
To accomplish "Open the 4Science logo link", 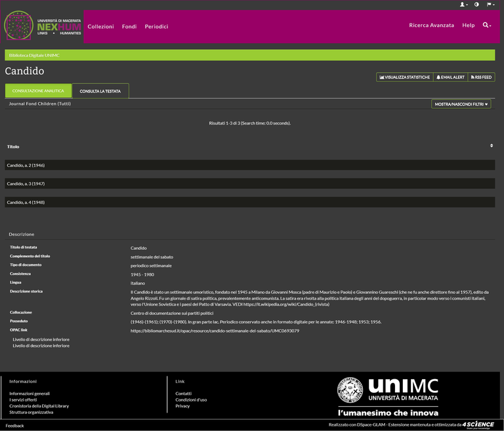I will coord(478,425).
